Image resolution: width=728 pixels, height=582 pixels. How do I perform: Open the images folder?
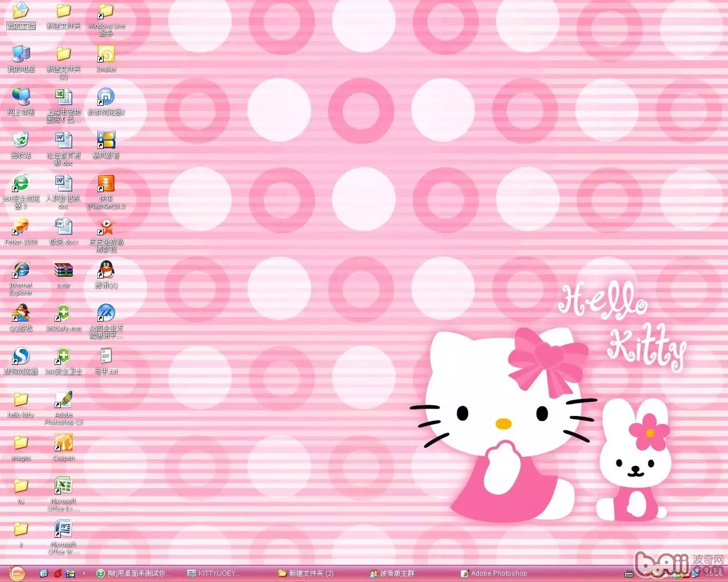pos(20,447)
